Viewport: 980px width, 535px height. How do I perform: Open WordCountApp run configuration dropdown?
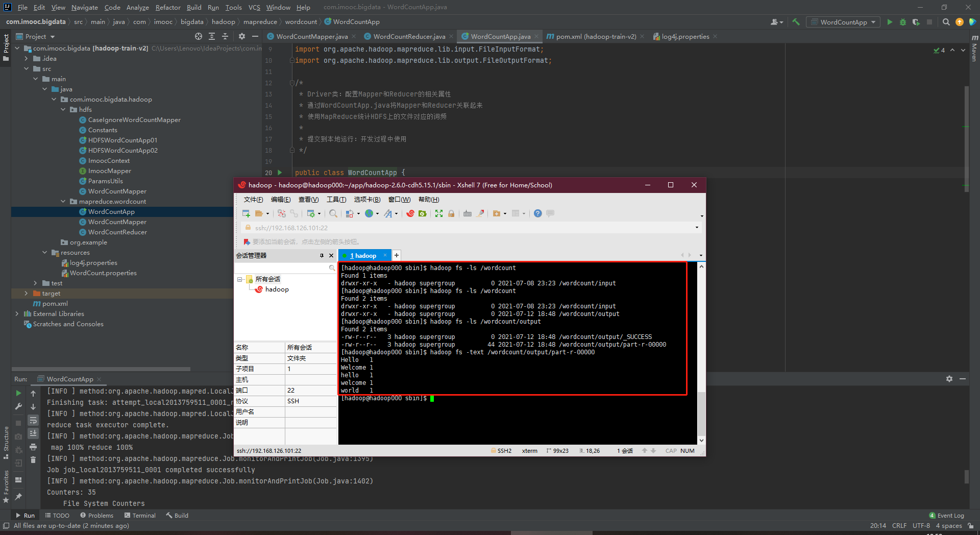click(843, 22)
